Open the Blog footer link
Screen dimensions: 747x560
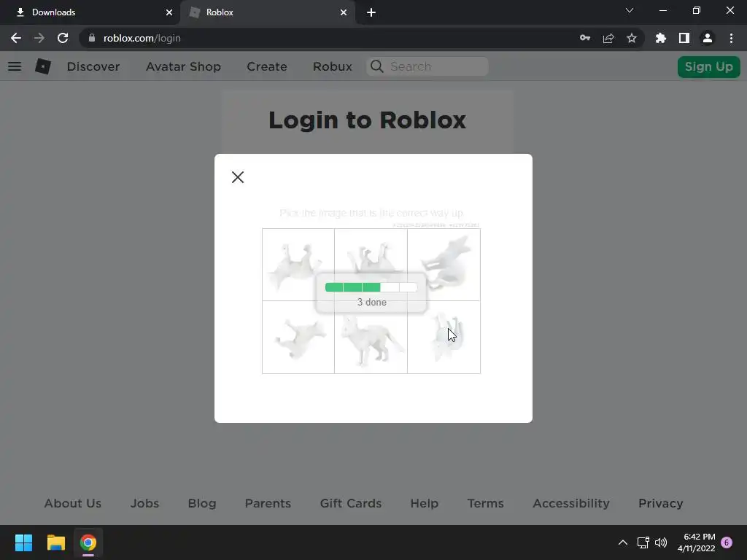pyautogui.click(x=202, y=503)
